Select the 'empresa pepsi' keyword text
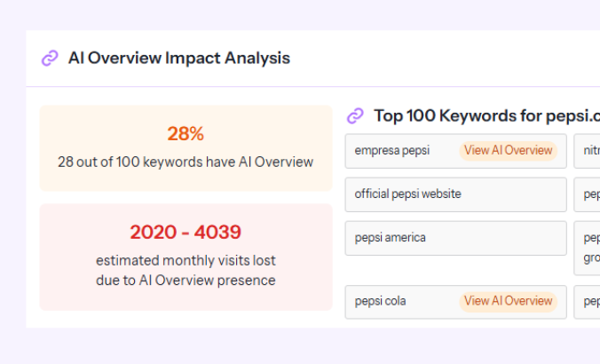600x364 pixels. point(391,150)
